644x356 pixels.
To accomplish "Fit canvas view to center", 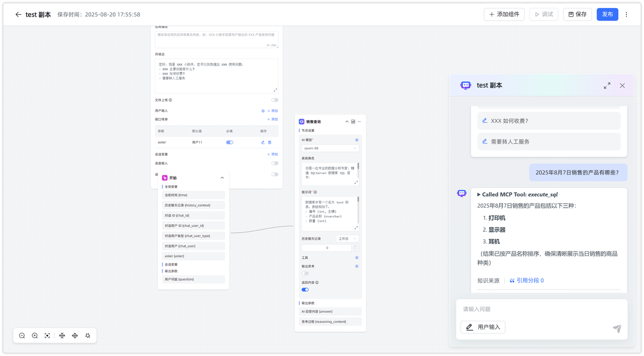I will pyautogui.click(x=47, y=336).
